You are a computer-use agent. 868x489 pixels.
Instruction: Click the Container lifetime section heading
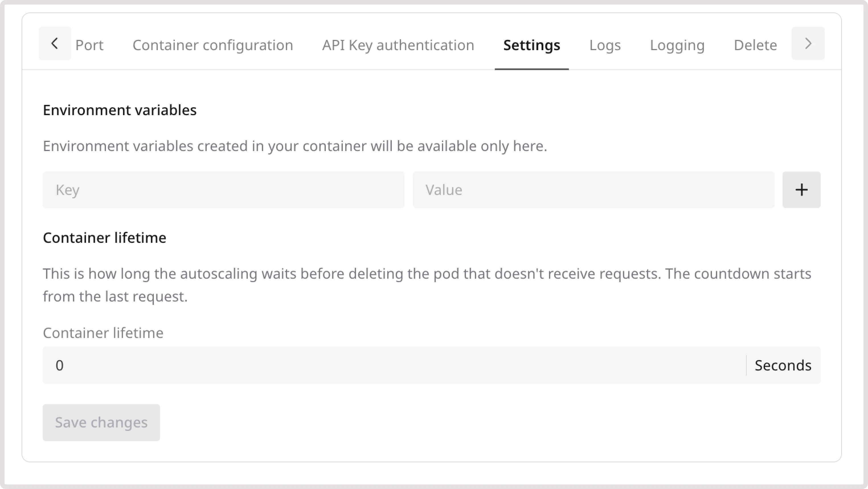104,237
